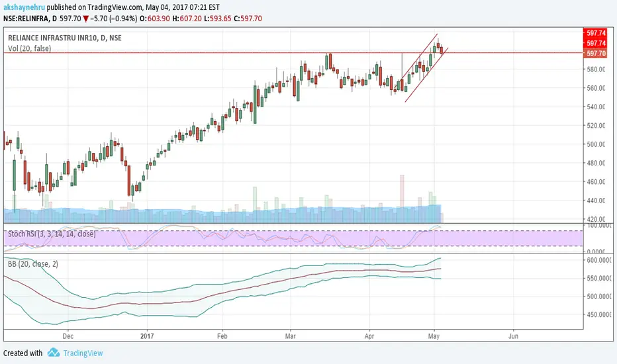
Task: Click the 500.0000 Bollinger axis label
Action: pyautogui.click(x=599, y=296)
